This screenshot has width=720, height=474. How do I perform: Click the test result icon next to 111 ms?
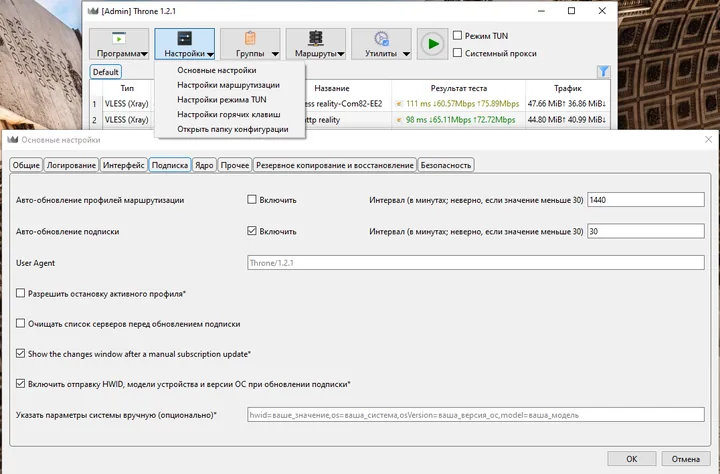coord(399,104)
